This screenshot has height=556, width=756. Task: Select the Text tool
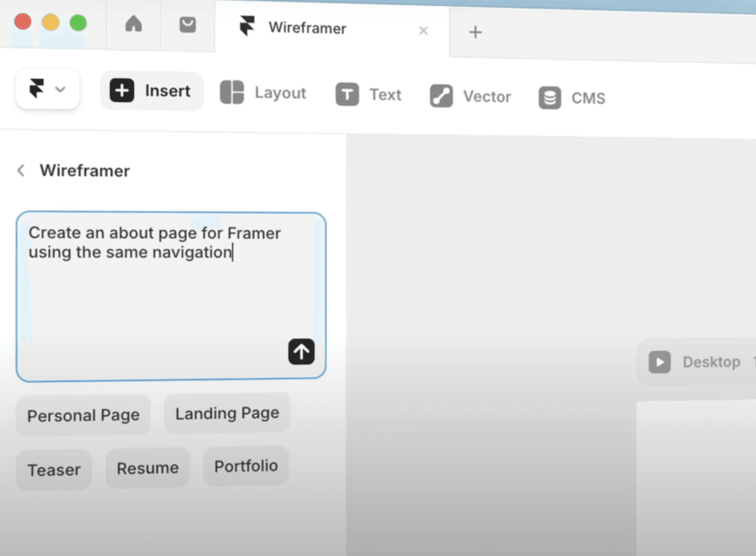[x=368, y=94]
